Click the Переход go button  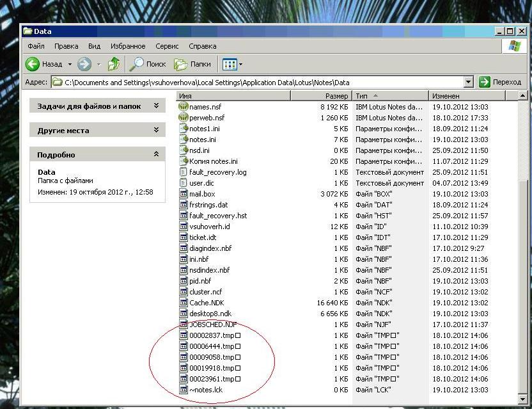click(x=500, y=82)
